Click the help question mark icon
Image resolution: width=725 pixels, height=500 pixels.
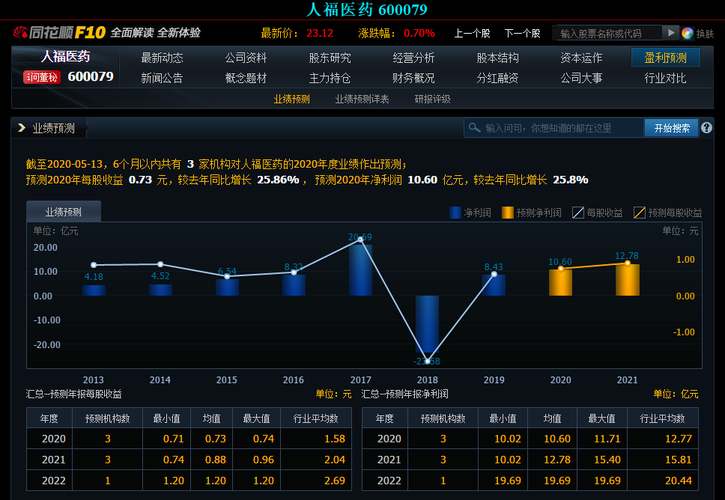coord(707,128)
